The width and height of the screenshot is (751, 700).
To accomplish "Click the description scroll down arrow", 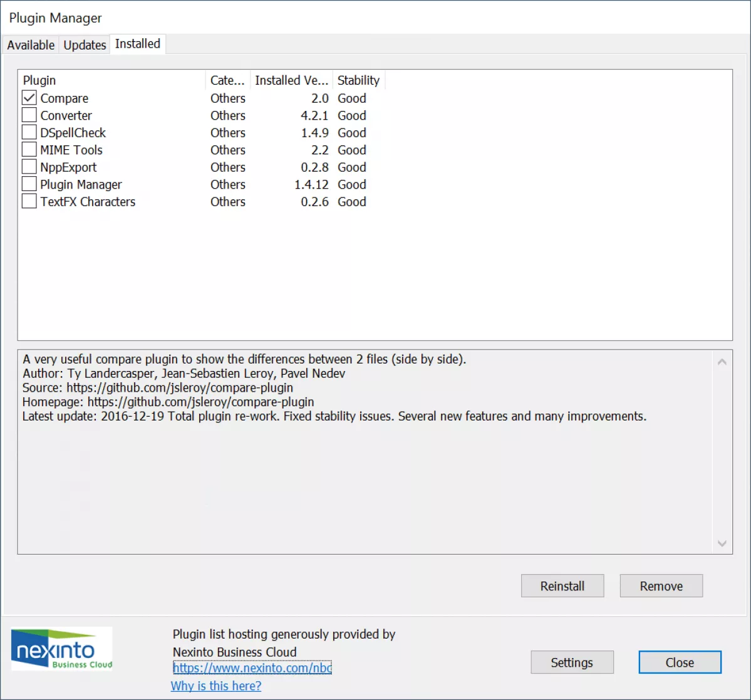I will tap(722, 543).
